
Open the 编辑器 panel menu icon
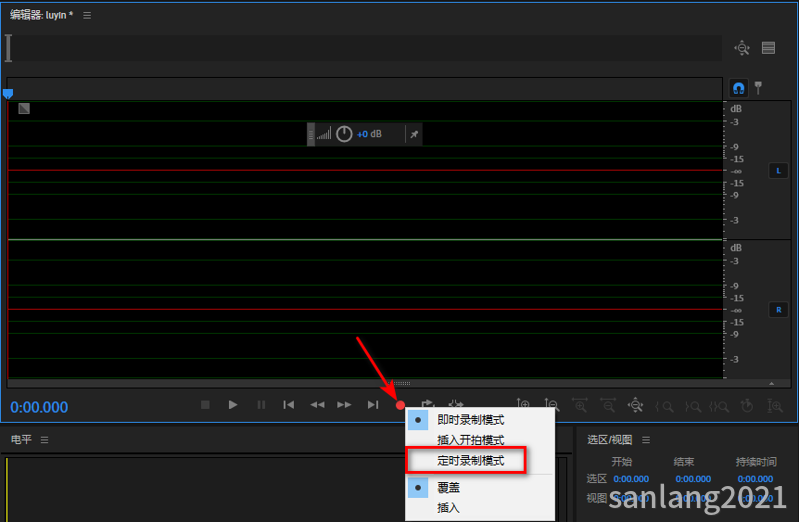coord(87,16)
